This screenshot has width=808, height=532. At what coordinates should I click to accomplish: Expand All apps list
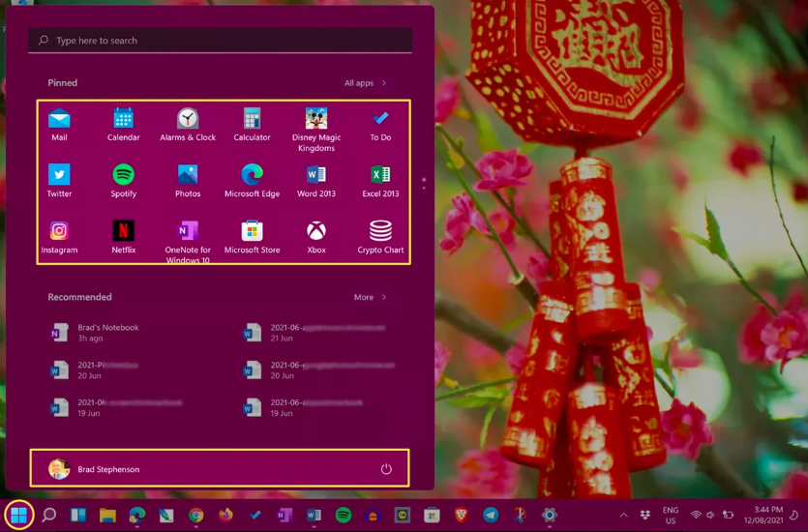coord(365,83)
